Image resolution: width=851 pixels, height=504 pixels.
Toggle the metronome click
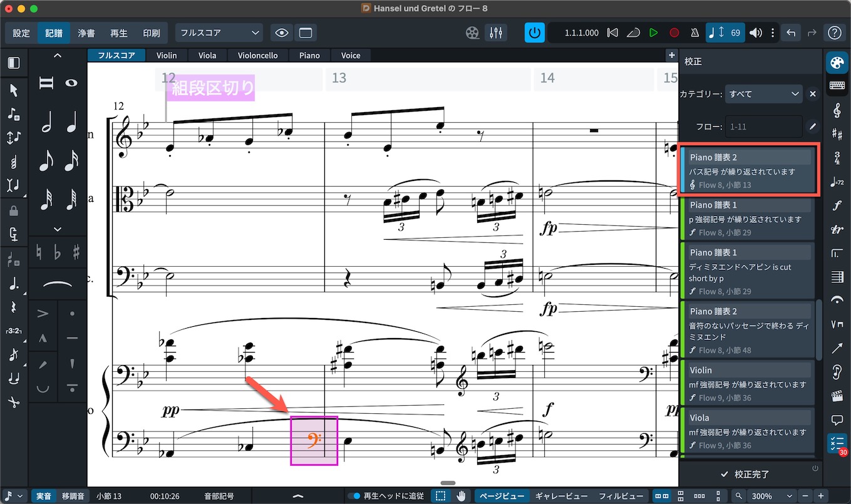[695, 33]
